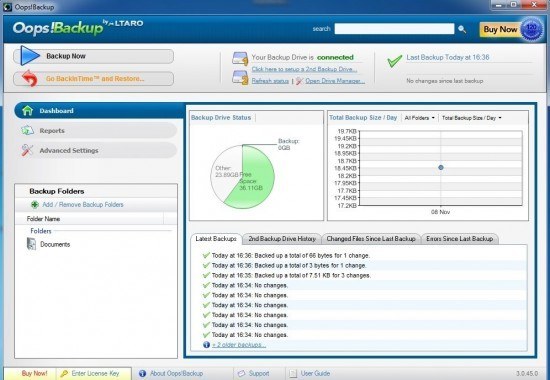
Task: Click Support link in footer
Action: coord(259,373)
